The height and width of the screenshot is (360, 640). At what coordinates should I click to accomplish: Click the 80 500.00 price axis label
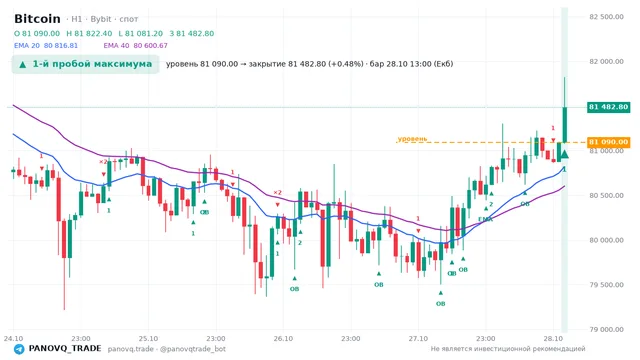pyautogui.click(x=607, y=196)
